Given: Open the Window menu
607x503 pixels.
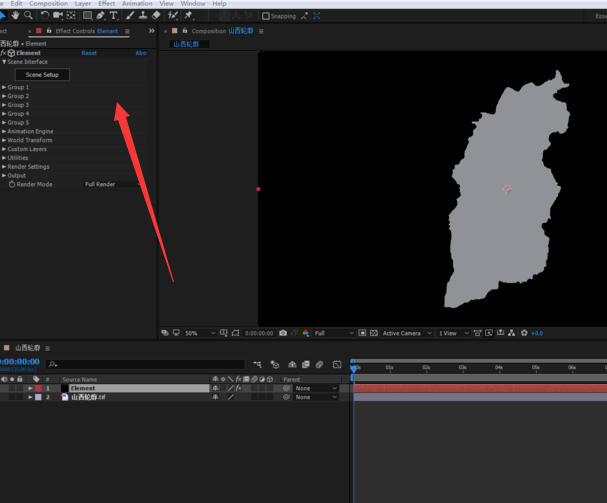Looking at the screenshot, I should [193, 3].
